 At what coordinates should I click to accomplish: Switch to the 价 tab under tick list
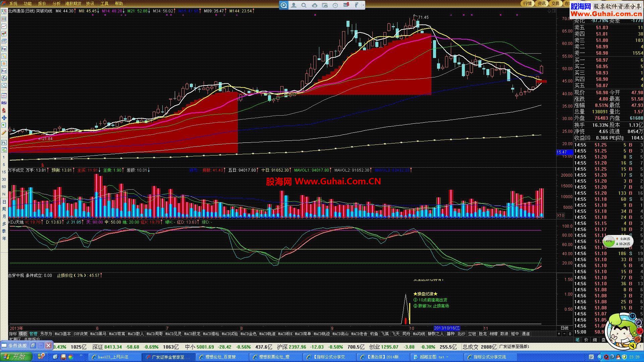(586, 340)
